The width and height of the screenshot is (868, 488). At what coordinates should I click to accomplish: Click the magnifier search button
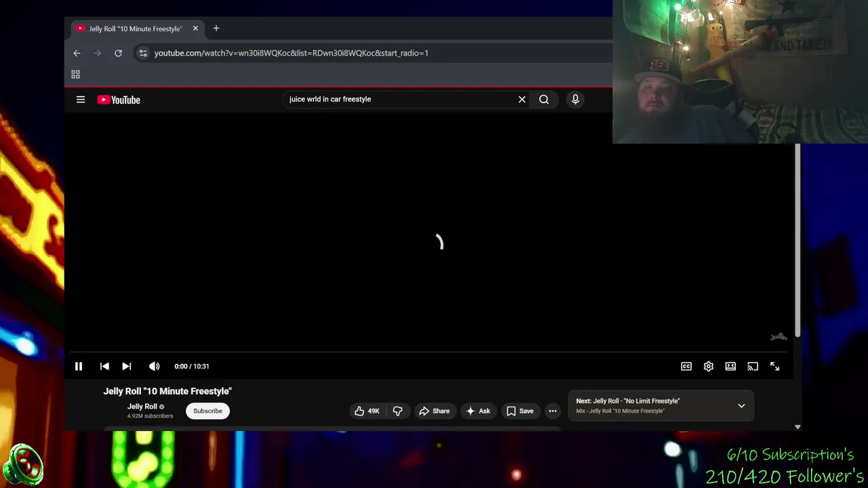click(544, 100)
